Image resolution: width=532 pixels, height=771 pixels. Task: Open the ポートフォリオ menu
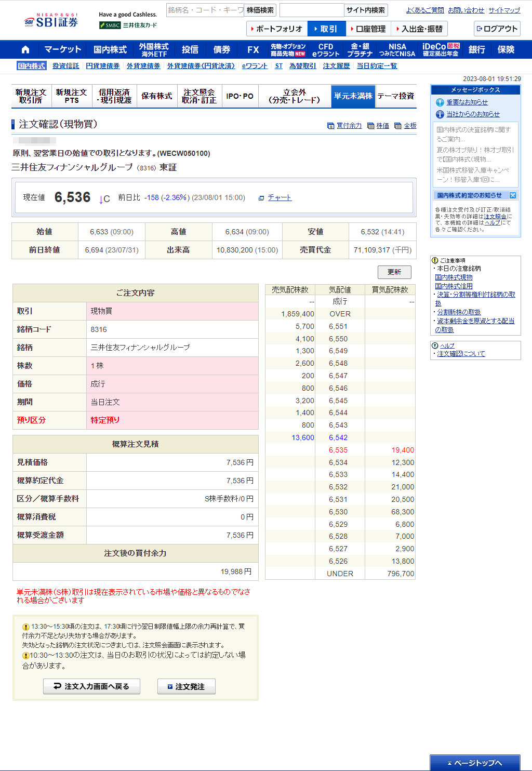point(276,29)
